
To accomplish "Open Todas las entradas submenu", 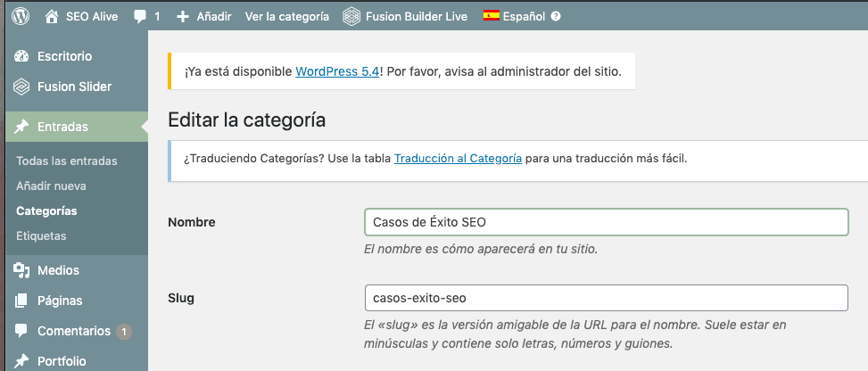I will click(66, 161).
